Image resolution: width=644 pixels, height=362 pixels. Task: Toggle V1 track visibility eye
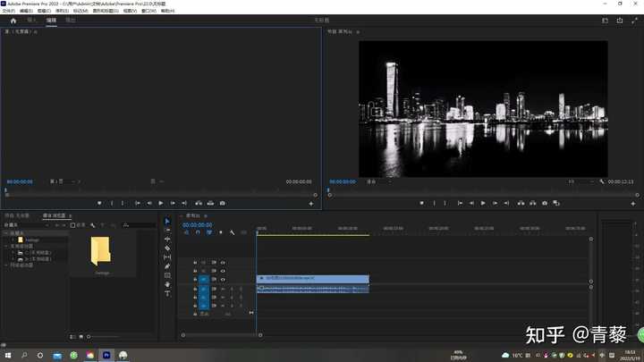point(223,280)
